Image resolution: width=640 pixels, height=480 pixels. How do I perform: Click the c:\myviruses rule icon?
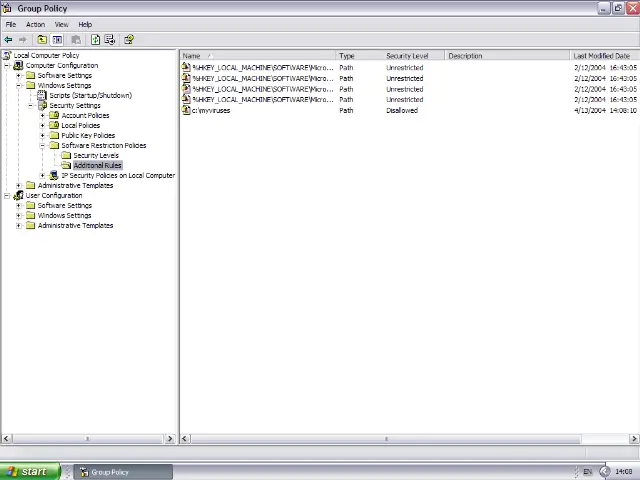coord(186,110)
